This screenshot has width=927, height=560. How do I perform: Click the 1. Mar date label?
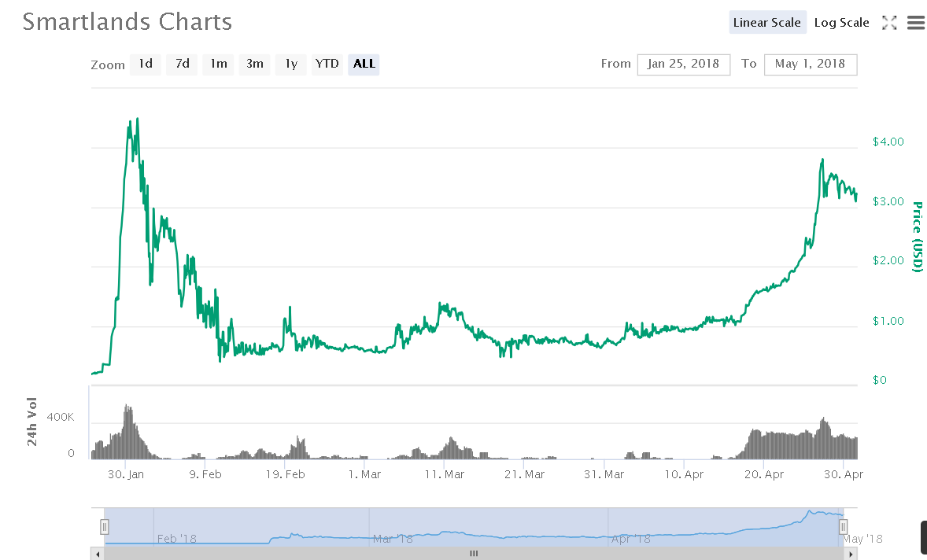[364, 474]
